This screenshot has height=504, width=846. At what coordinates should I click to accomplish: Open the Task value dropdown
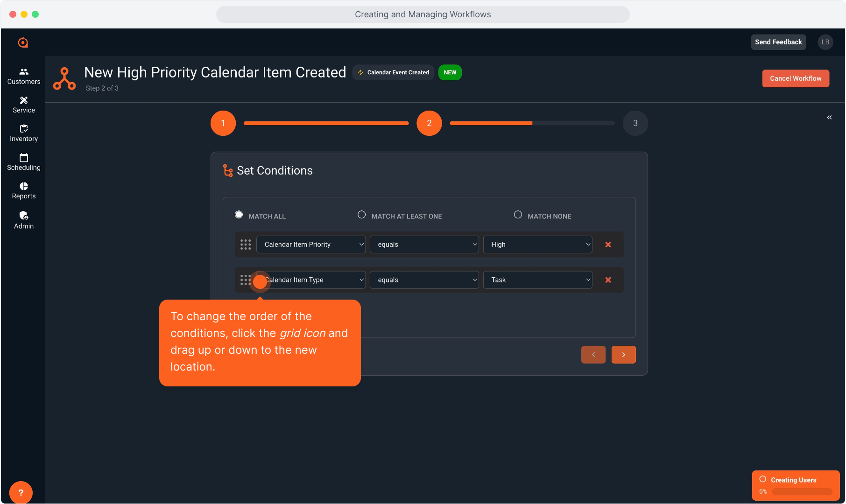coord(537,280)
